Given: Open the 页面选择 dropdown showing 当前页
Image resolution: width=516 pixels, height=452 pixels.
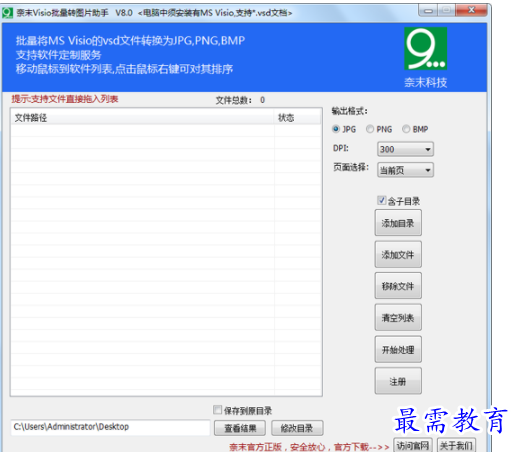Looking at the screenshot, I should coord(405,170).
